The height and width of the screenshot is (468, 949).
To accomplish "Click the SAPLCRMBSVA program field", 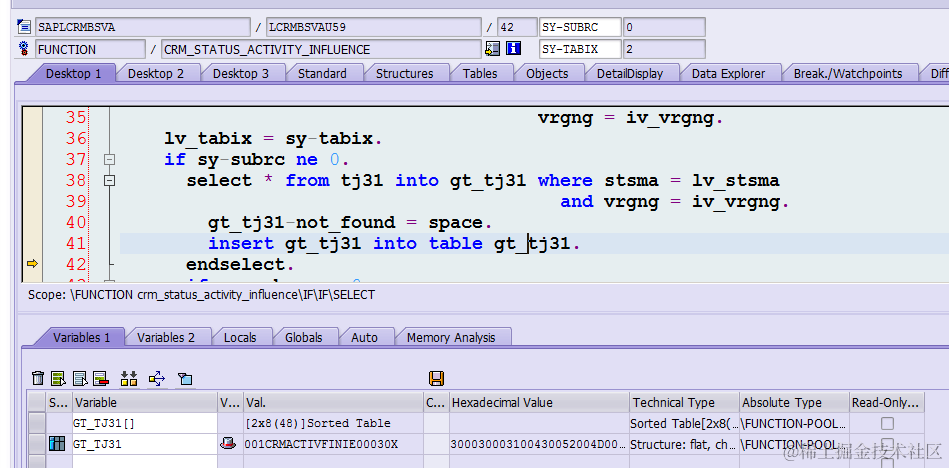I will point(142,27).
